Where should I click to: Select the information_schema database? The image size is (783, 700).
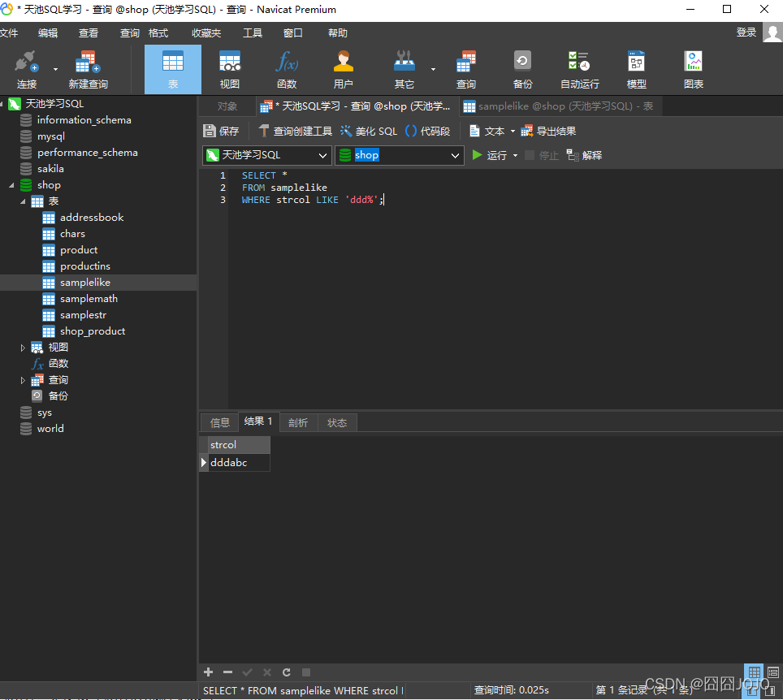coord(84,120)
